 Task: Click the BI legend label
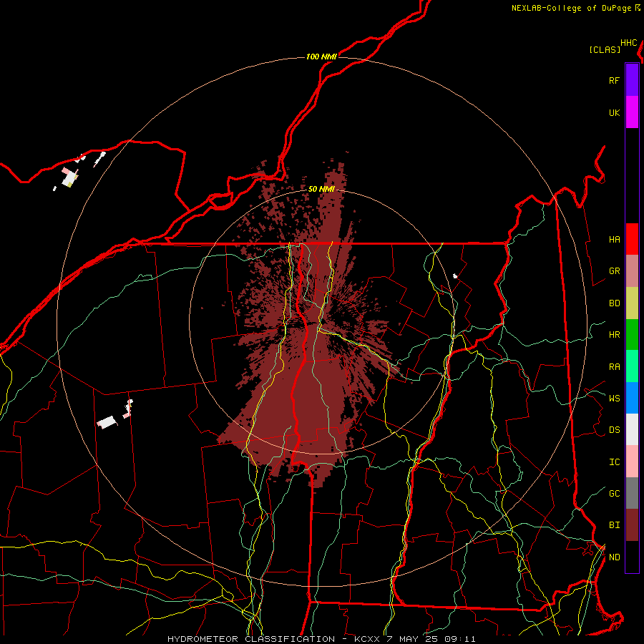click(614, 525)
